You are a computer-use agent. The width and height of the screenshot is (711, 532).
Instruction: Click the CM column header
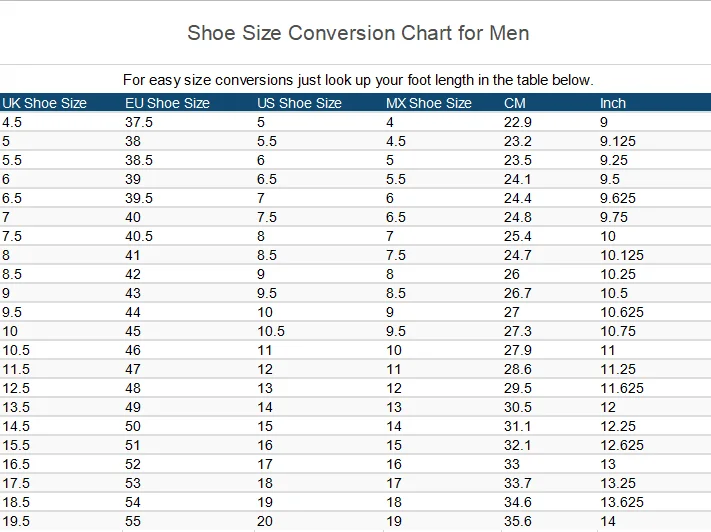click(515, 103)
